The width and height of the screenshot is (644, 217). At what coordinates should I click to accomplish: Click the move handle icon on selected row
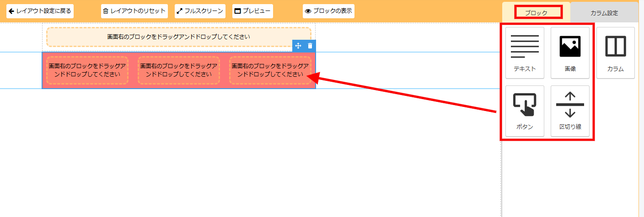pyautogui.click(x=298, y=46)
